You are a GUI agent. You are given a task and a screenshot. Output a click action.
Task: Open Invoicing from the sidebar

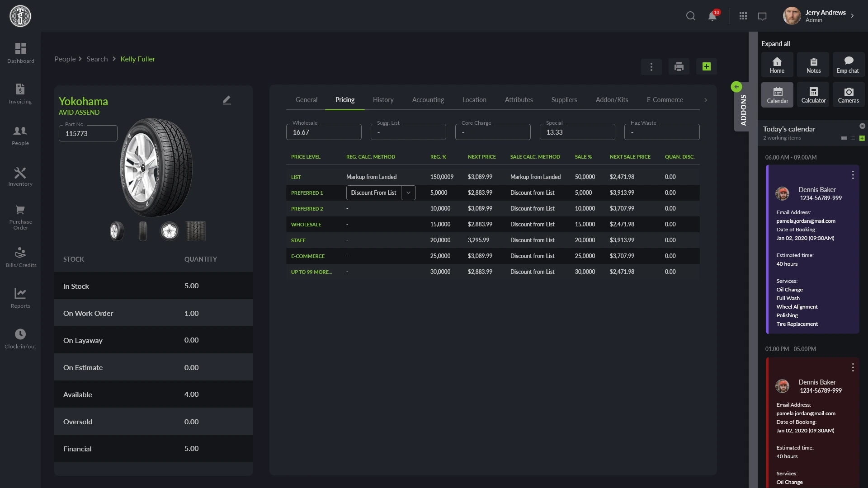click(x=20, y=94)
